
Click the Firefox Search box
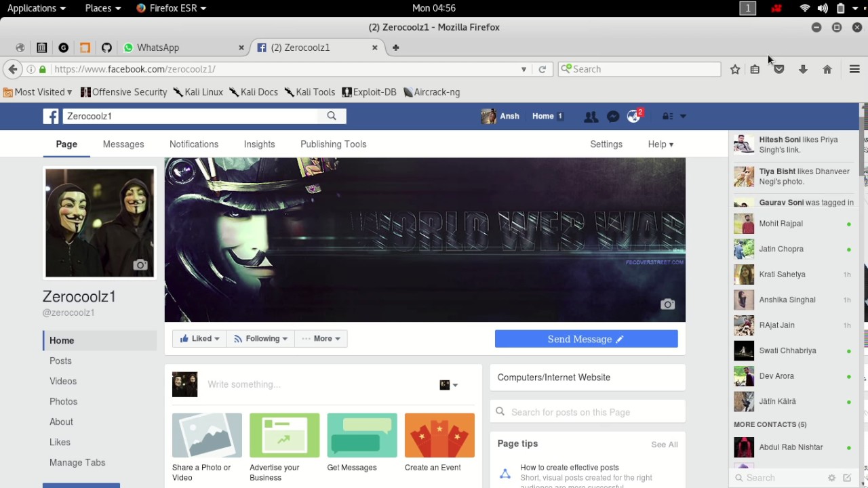(x=639, y=69)
